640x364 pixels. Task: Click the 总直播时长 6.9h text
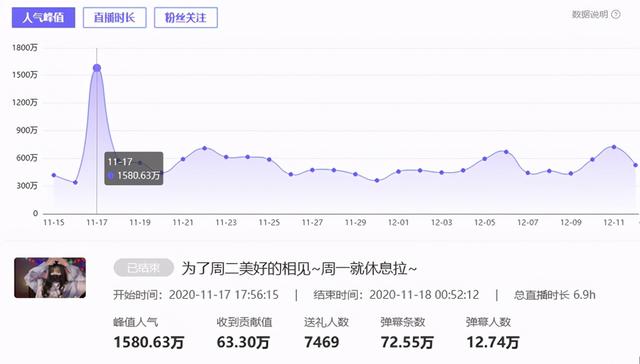(x=555, y=295)
